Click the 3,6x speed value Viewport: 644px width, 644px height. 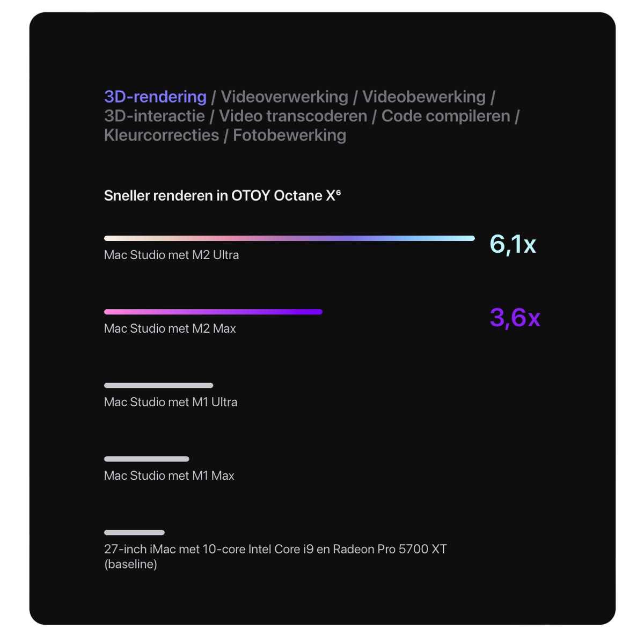(515, 318)
